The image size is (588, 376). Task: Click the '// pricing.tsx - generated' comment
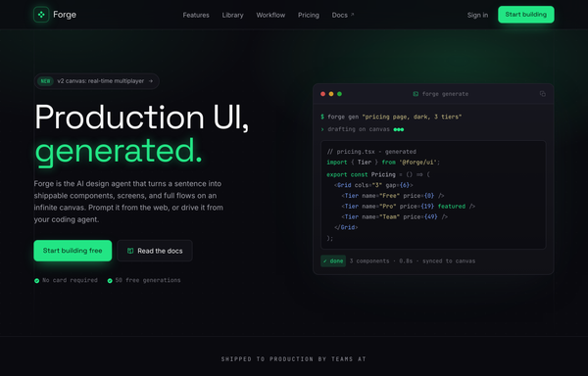pos(371,152)
